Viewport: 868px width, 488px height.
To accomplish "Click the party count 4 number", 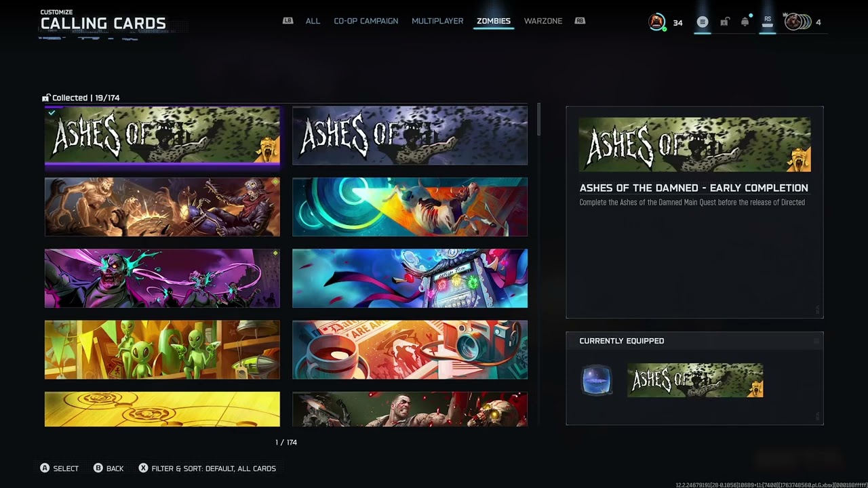I will click(818, 22).
